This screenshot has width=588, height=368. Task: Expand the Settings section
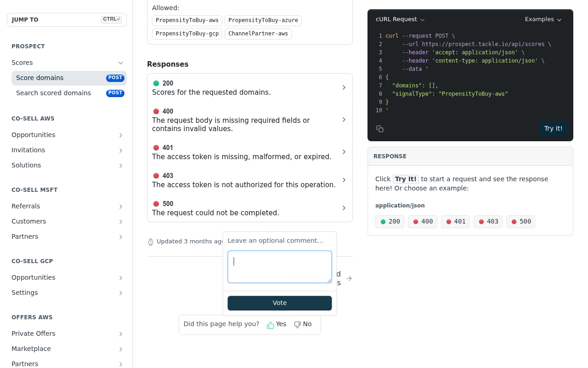(121, 293)
